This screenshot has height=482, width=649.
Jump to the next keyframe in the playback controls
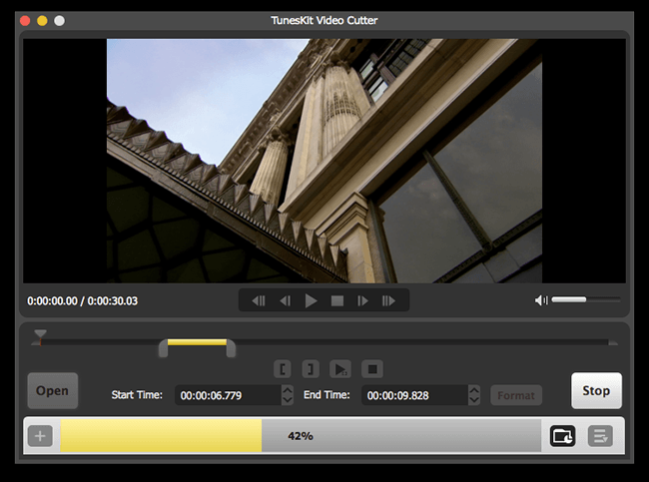[388, 301]
